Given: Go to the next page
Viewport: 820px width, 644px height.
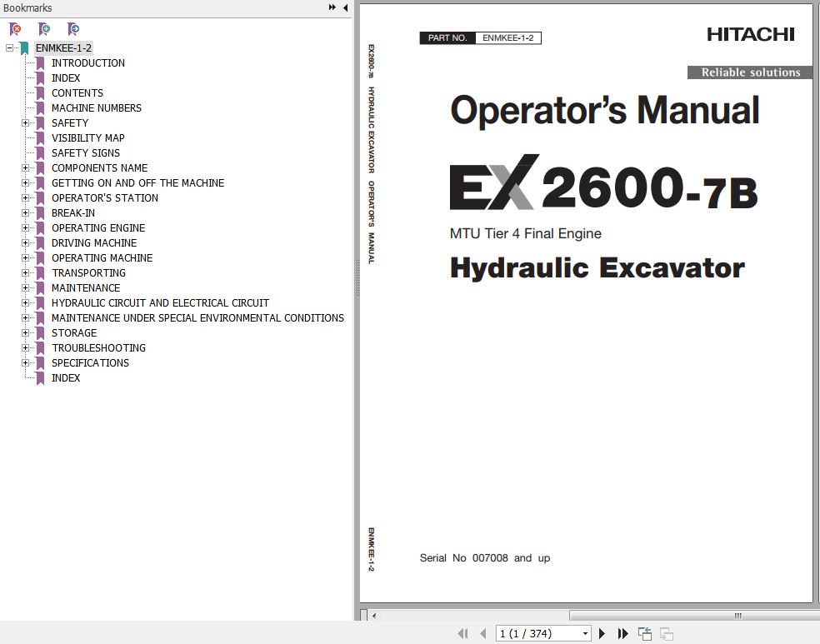Looking at the screenshot, I should coord(602,633).
